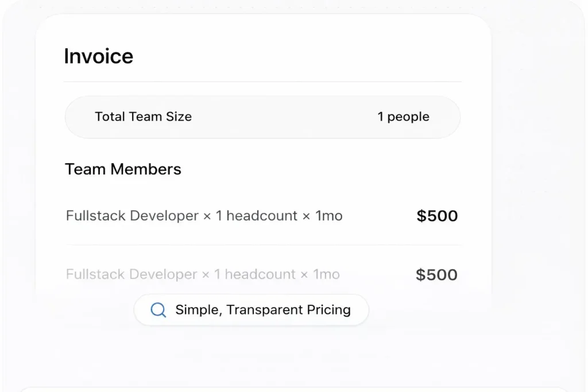This screenshot has width=588, height=392.
Task: Click the "Simple, Transparent Pricing" label
Action: 262,310
